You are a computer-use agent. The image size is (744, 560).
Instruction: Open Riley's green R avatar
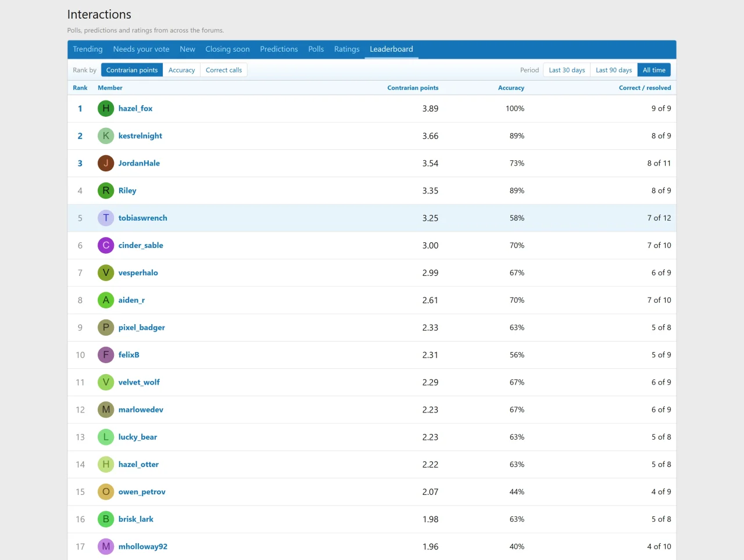106,190
